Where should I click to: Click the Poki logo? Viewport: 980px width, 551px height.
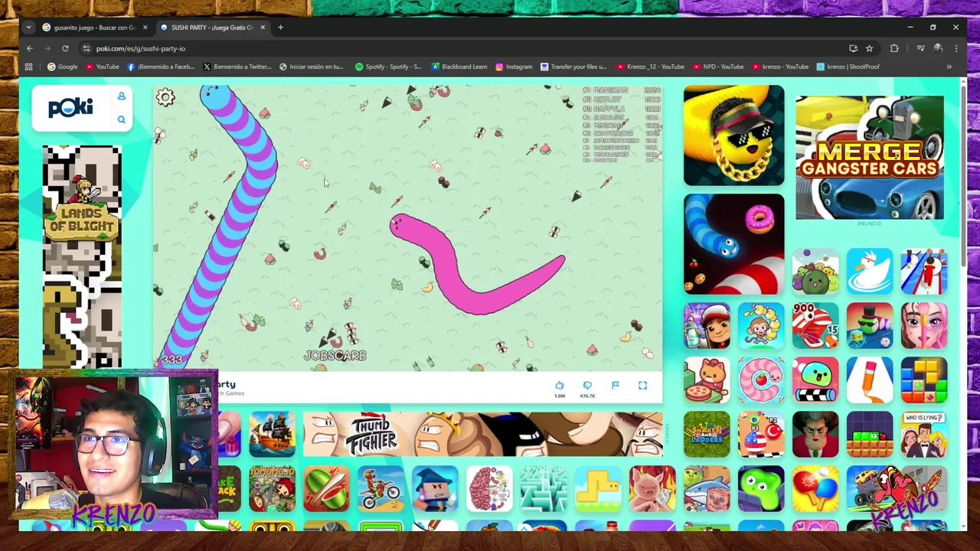[70, 108]
